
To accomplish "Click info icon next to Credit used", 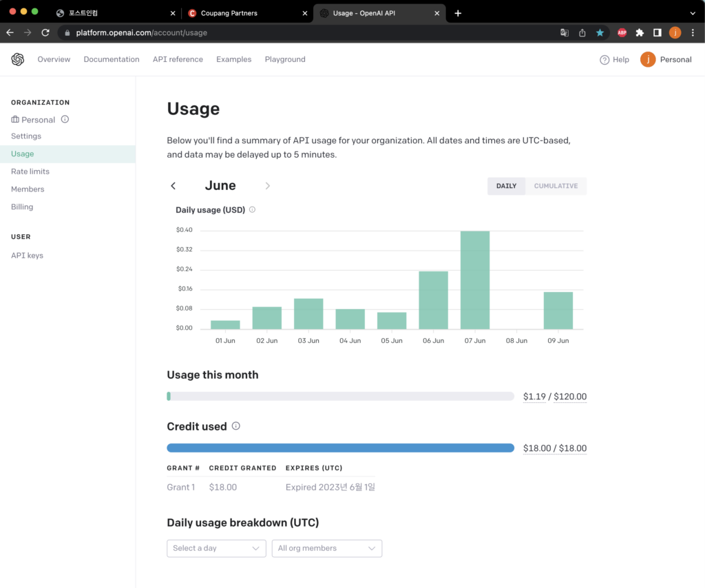I will click(x=236, y=426).
